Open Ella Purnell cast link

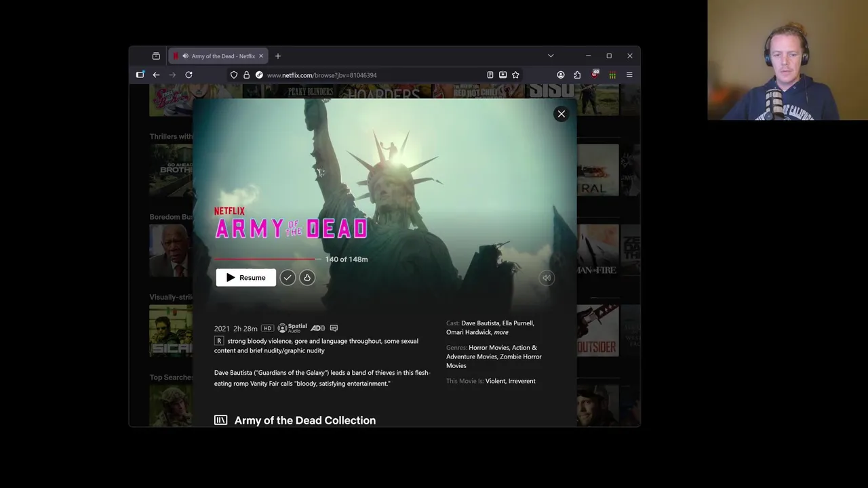[x=517, y=323]
